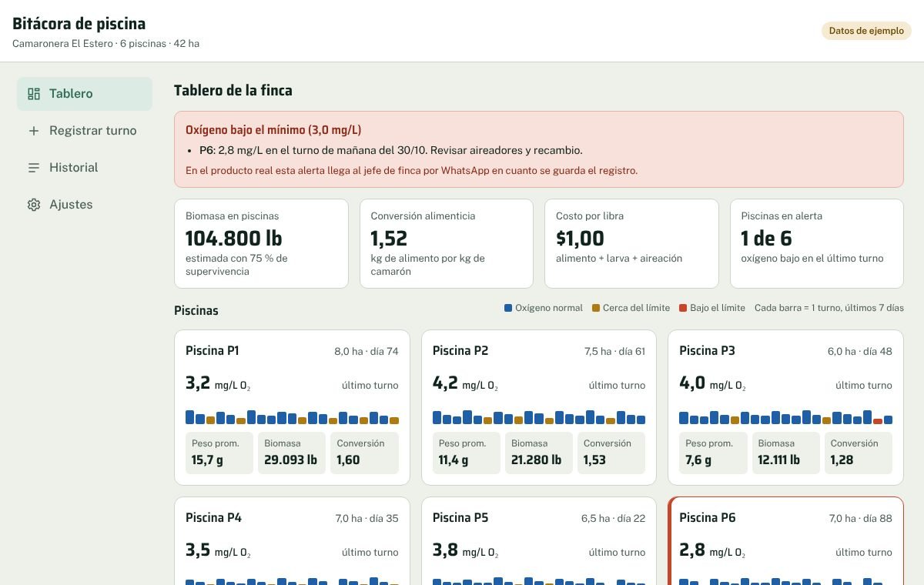This screenshot has width=924, height=585.
Task: Click the P1 Conversión 1,60 tile
Action: [364, 453]
